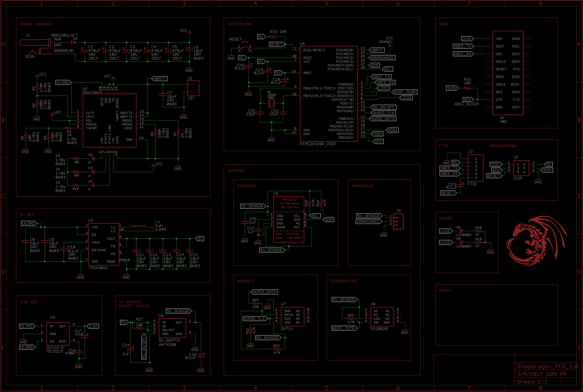
Task: Select the R22 4.7K resistor
Action: pyautogui.click(x=276, y=349)
